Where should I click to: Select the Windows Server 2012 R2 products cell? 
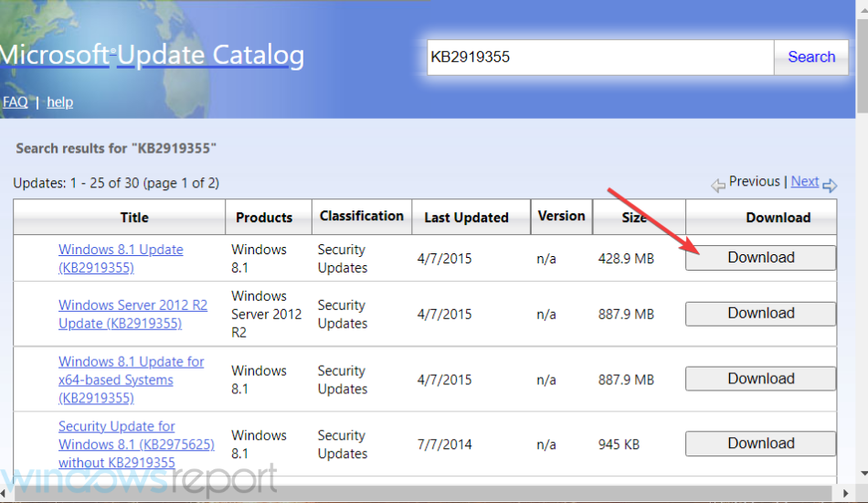pyautogui.click(x=266, y=314)
